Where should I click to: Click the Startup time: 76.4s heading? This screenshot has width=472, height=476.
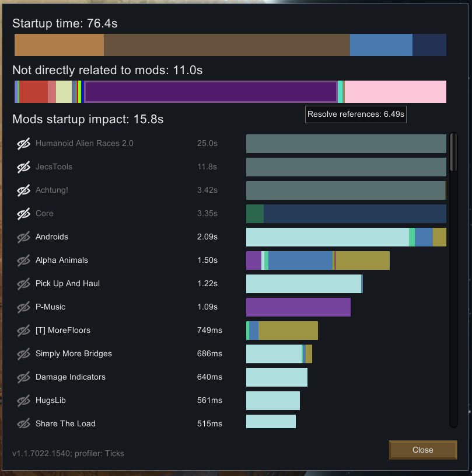pos(65,23)
